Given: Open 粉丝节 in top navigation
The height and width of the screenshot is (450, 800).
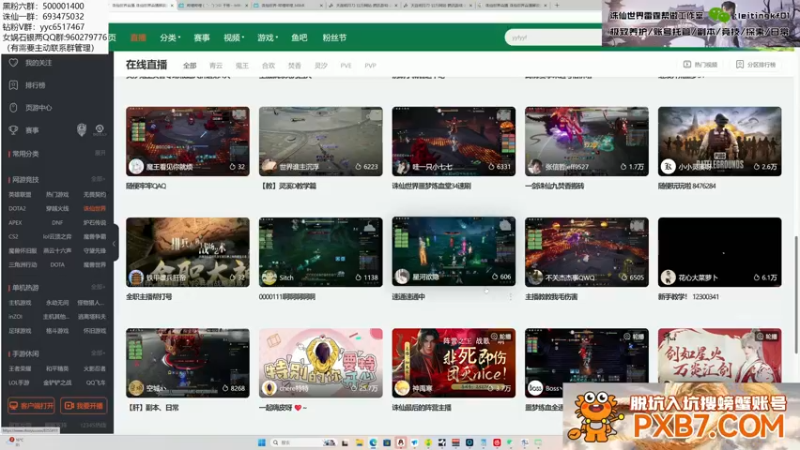Looking at the screenshot, I should (334, 38).
